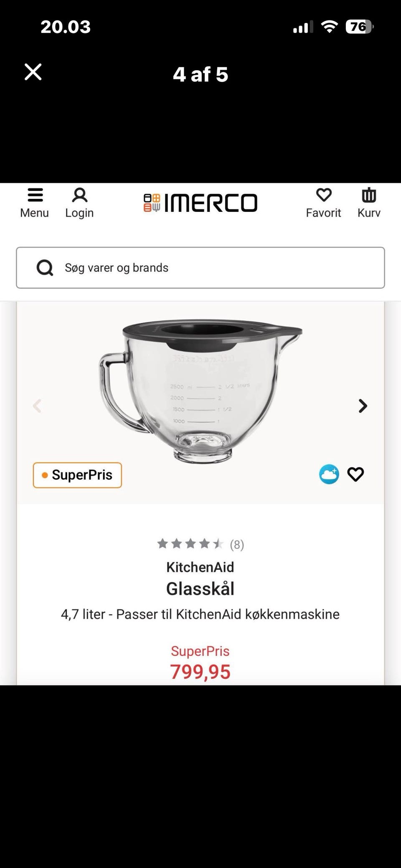Open the Glasskål product title
The image size is (401, 868).
pos(200,589)
